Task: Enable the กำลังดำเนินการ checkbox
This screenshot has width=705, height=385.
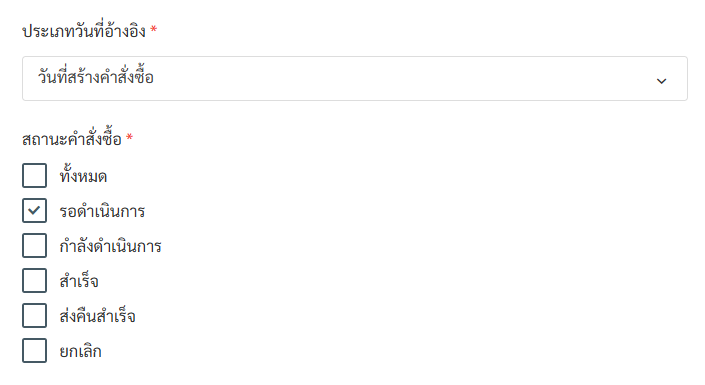Action: click(35, 246)
